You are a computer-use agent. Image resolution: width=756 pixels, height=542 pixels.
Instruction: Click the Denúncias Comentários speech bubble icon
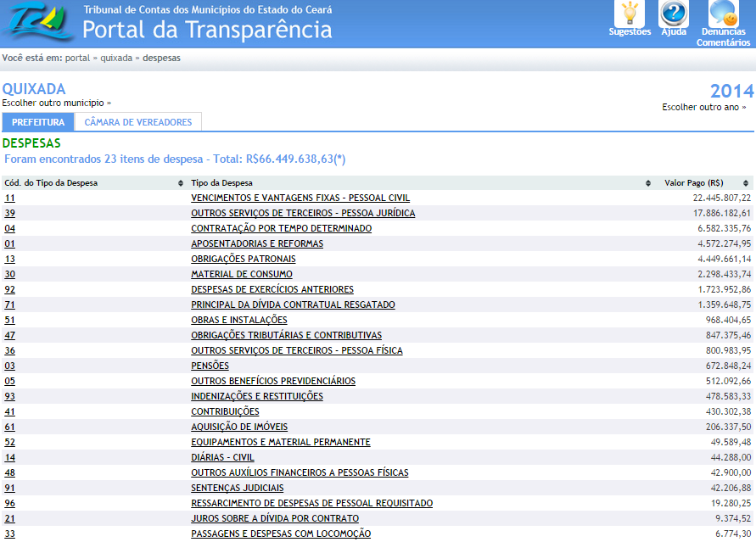tap(723, 14)
